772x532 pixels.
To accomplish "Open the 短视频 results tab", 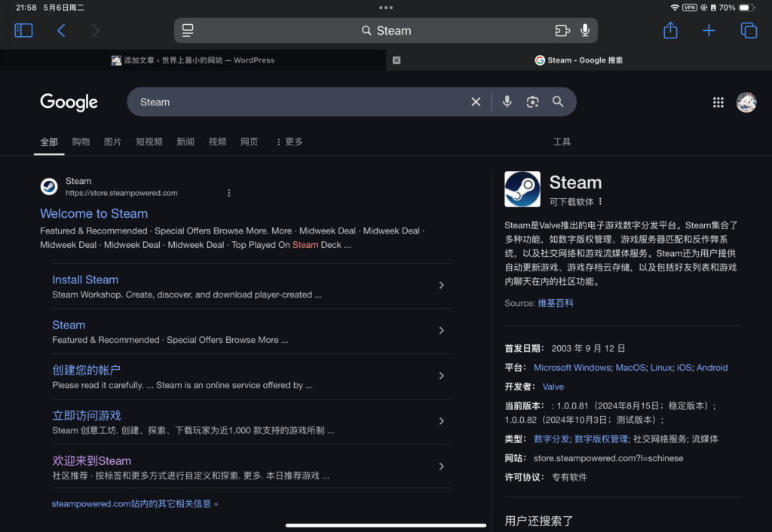I will click(x=149, y=142).
